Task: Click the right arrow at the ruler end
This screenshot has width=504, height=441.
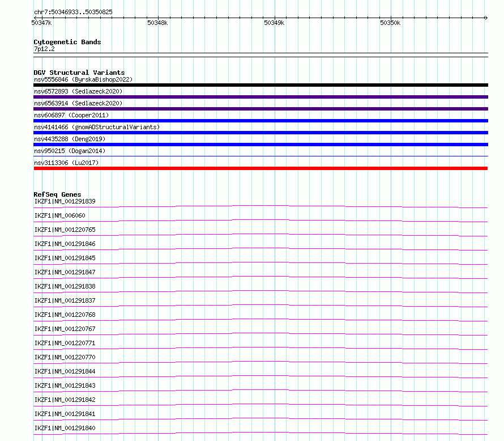Action: [486, 18]
